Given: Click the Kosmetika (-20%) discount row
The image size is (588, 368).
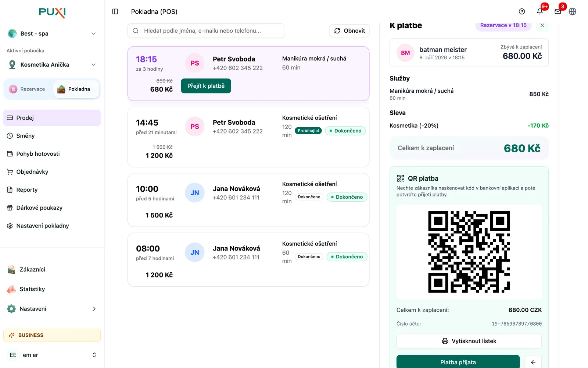Looking at the screenshot, I should [469, 125].
